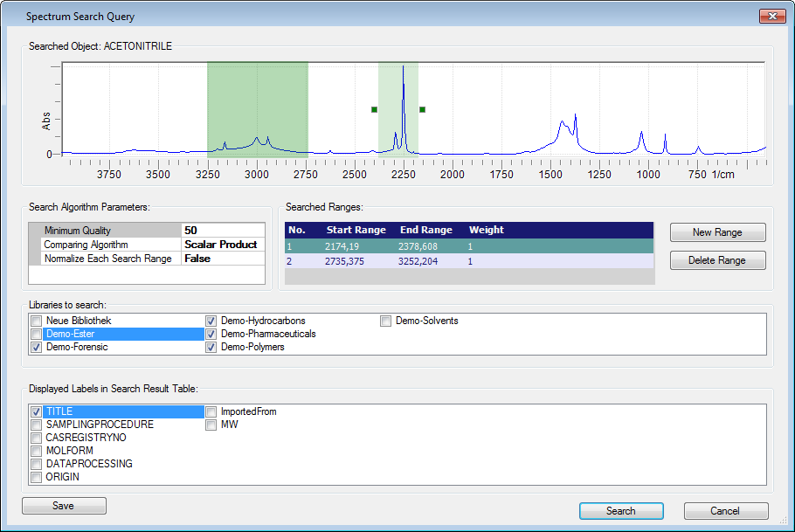
Task: Edit the Minimum Quality value field
Action: (x=223, y=231)
